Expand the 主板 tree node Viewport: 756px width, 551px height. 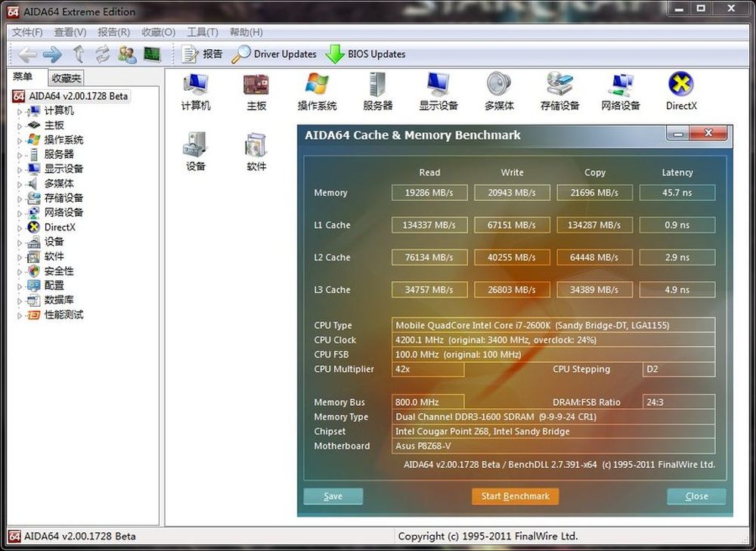click(20, 126)
